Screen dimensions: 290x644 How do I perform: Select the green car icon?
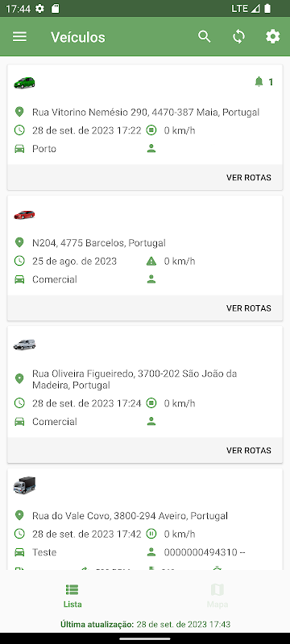(24, 83)
